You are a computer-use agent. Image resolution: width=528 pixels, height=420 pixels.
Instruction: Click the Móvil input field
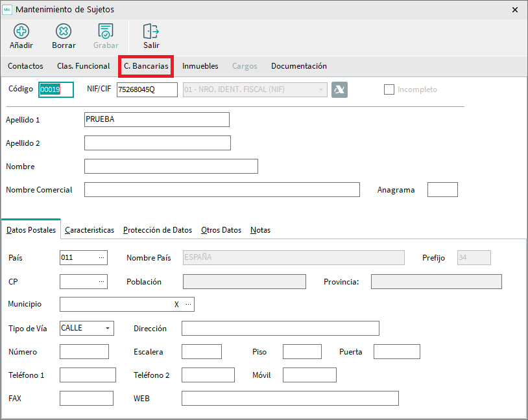309,375
